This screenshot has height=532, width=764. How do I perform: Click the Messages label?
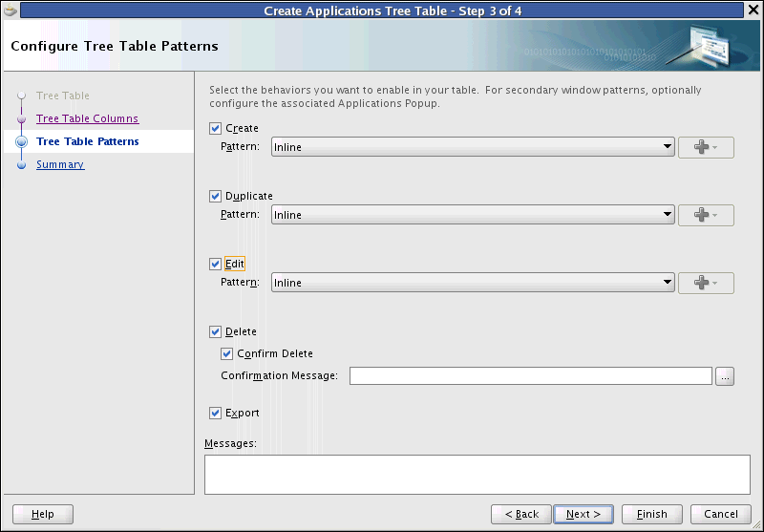click(x=230, y=443)
